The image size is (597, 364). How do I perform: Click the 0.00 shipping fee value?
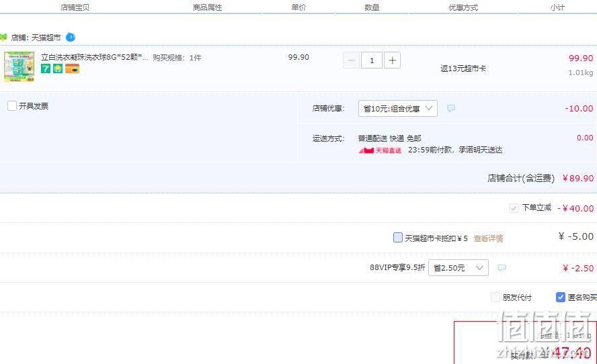[585, 138]
